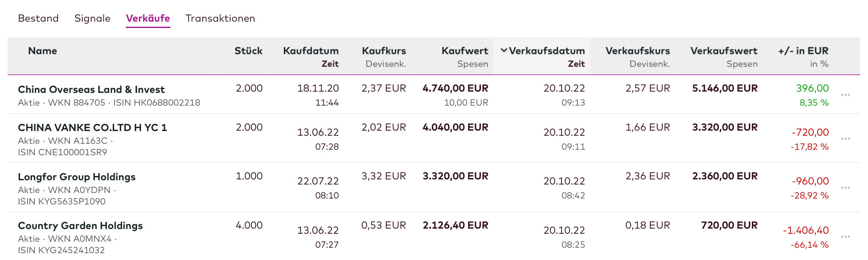
Task: Select the Verkäufe tab
Action: (x=148, y=19)
